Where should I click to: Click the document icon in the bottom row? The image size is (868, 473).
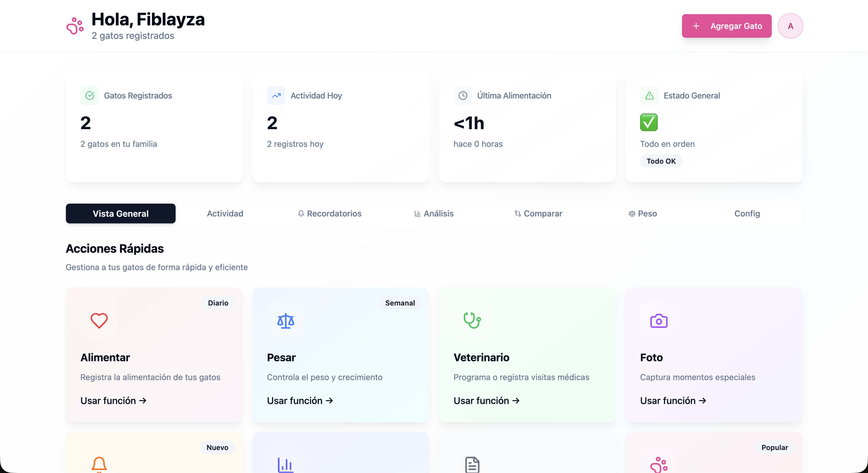point(472,464)
